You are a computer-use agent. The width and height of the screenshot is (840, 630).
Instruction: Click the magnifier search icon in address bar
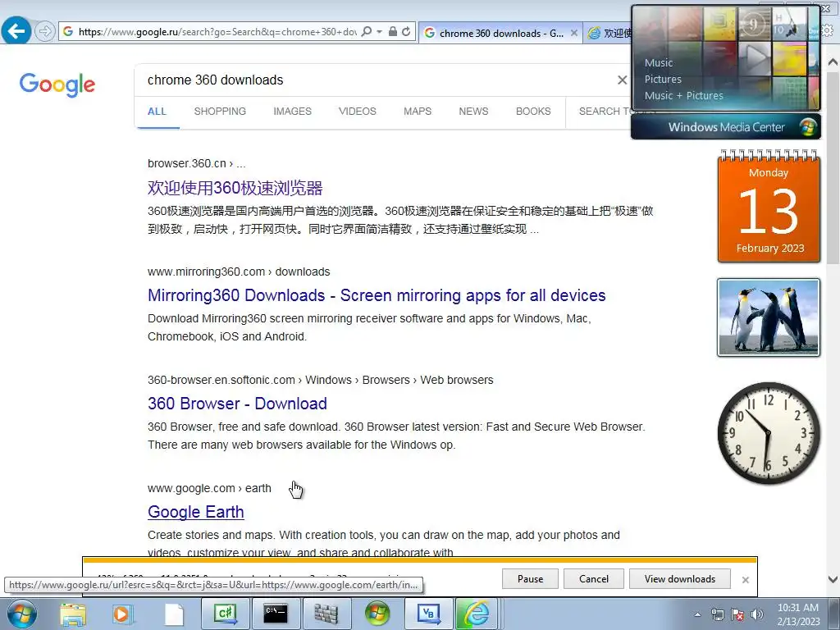click(367, 32)
